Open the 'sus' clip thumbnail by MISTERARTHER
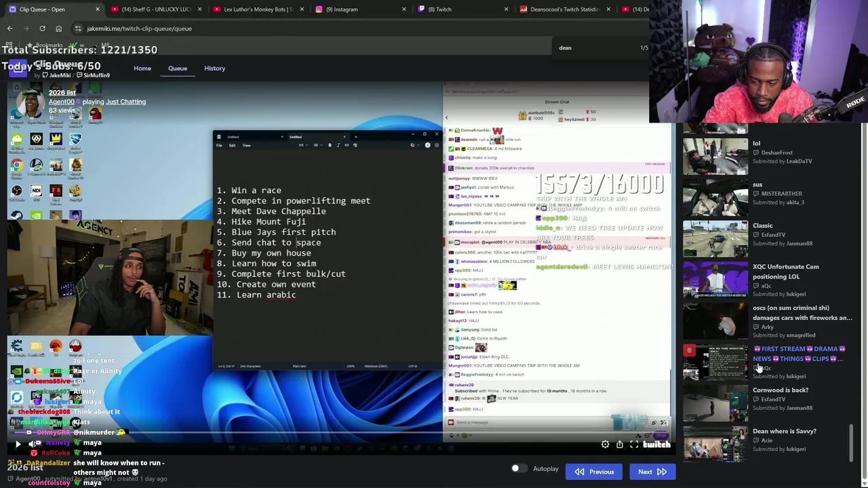Image resolution: width=868 pixels, height=488 pixels. coord(715,197)
